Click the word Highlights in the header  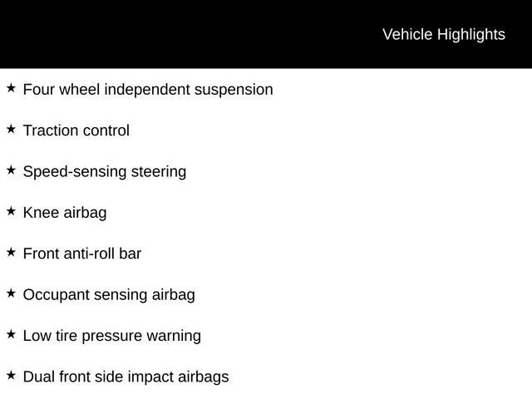pos(471,35)
